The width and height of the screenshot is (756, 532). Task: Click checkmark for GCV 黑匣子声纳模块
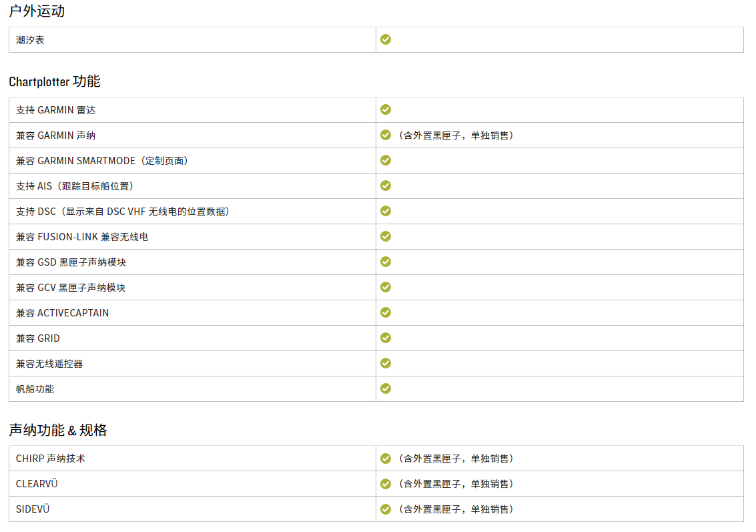point(386,287)
